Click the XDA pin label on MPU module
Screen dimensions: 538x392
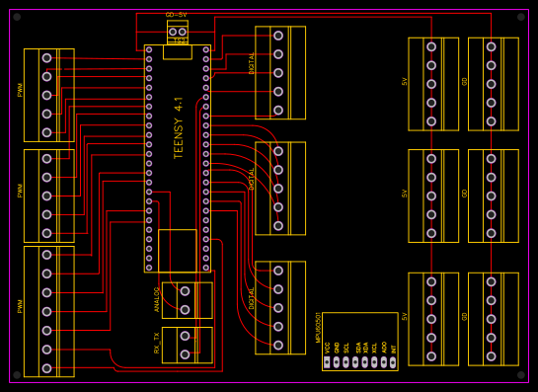[365, 349]
